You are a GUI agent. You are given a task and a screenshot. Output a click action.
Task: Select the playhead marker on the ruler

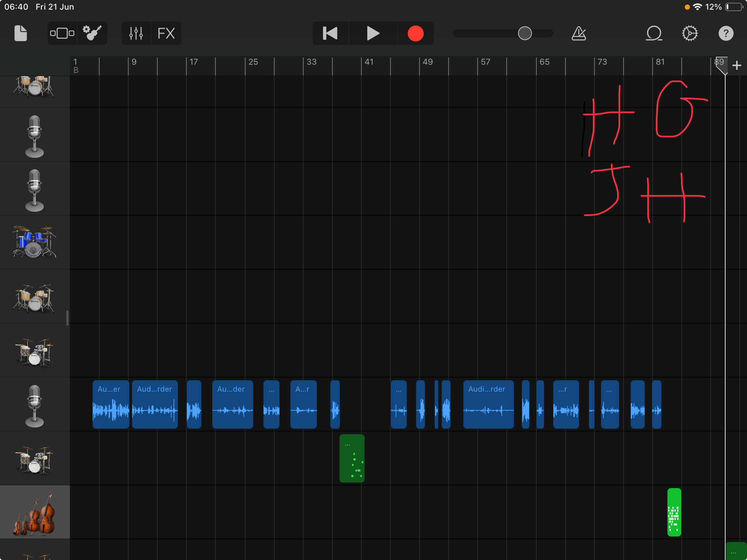pos(722,65)
